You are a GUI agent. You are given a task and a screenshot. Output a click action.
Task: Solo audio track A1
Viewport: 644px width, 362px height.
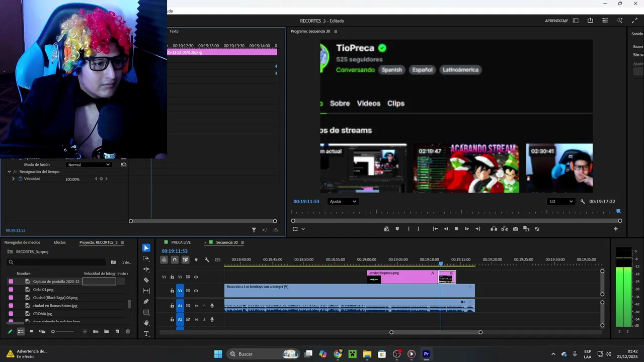coord(204,306)
